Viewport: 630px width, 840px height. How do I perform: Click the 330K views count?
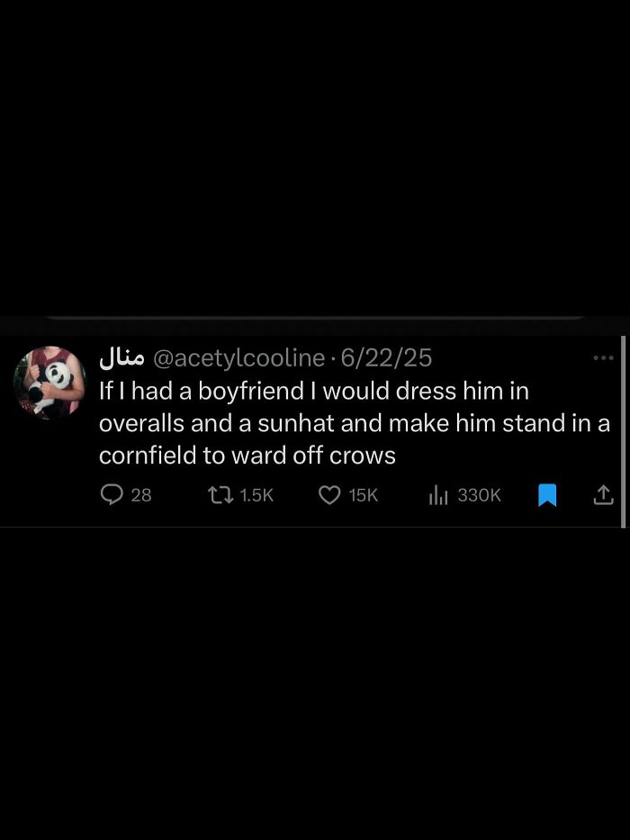479,495
